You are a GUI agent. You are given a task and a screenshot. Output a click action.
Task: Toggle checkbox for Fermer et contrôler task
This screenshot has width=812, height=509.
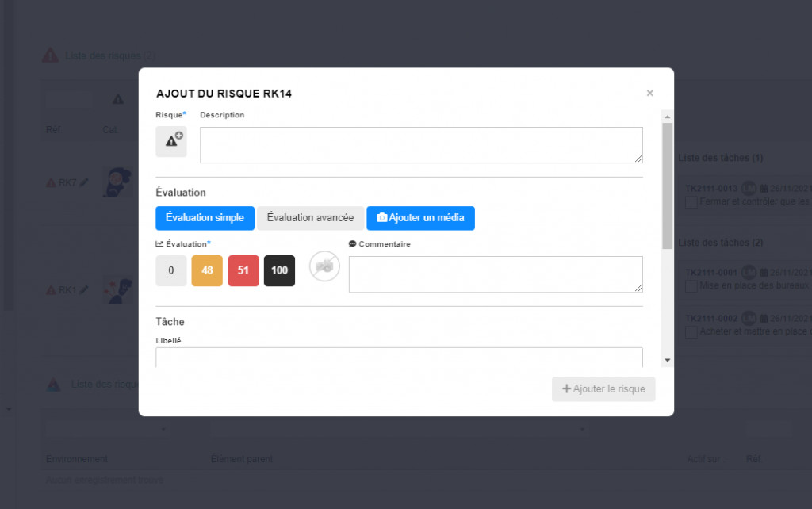pos(691,202)
